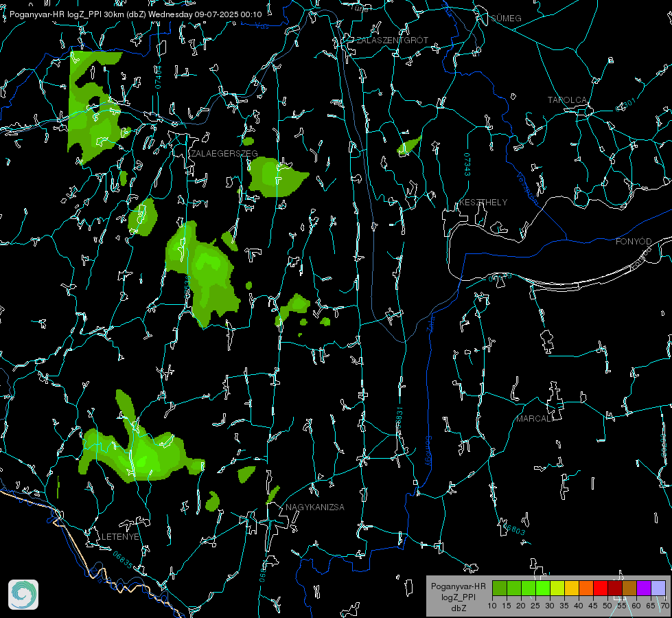
Task: Click the ZALAEGERSZEG city label
Action: [x=224, y=154]
